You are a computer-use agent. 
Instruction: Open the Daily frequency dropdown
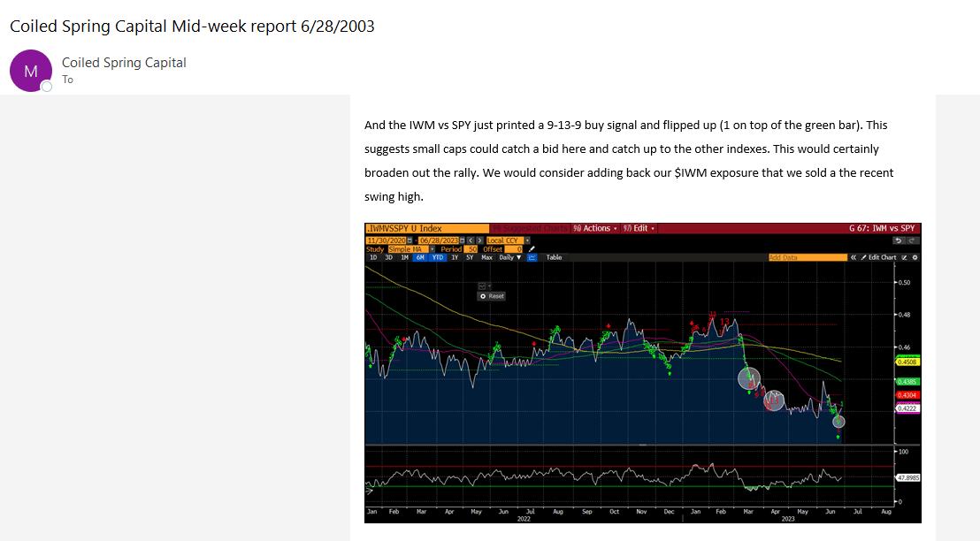pos(510,257)
